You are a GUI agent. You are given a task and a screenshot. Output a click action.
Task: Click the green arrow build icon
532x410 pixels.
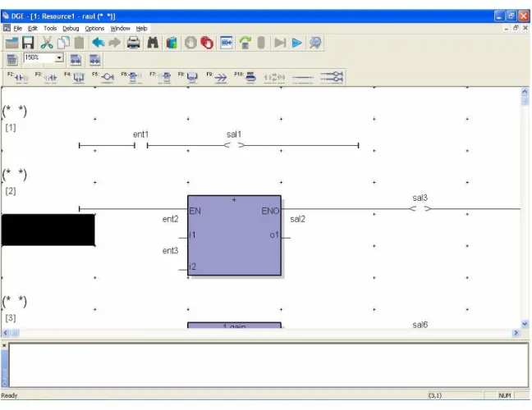coord(245,43)
